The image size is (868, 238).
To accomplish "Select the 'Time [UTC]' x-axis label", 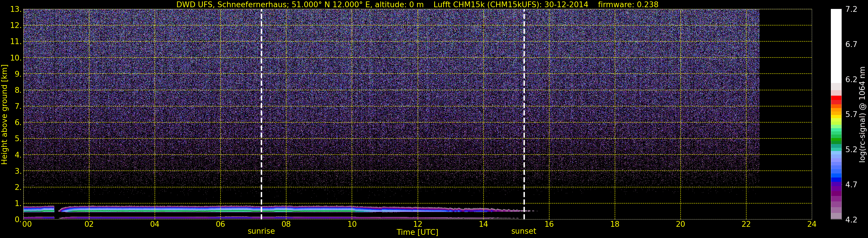I will (x=417, y=232).
